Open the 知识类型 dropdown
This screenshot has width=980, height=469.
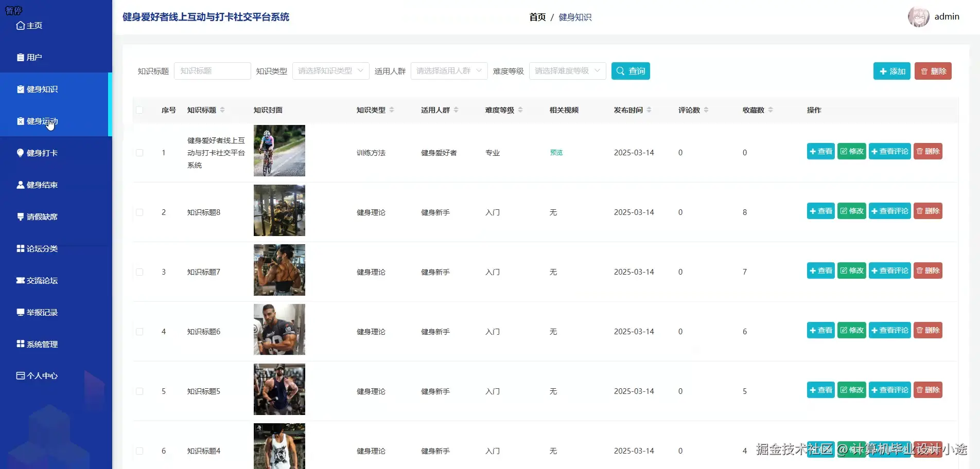click(330, 71)
